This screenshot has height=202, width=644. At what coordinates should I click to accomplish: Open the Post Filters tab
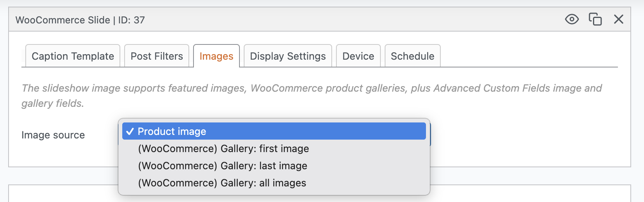tap(157, 56)
